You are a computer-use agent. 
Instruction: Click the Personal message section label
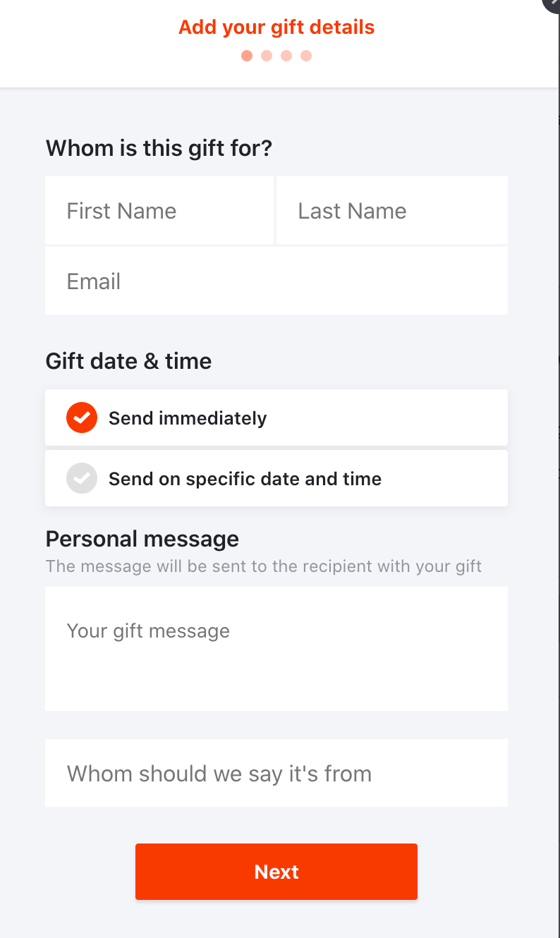(142, 538)
